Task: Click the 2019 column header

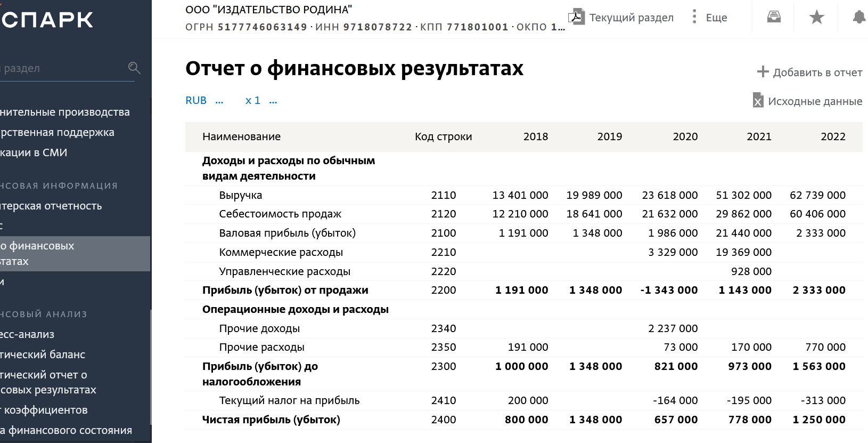Action: point(609,136)
